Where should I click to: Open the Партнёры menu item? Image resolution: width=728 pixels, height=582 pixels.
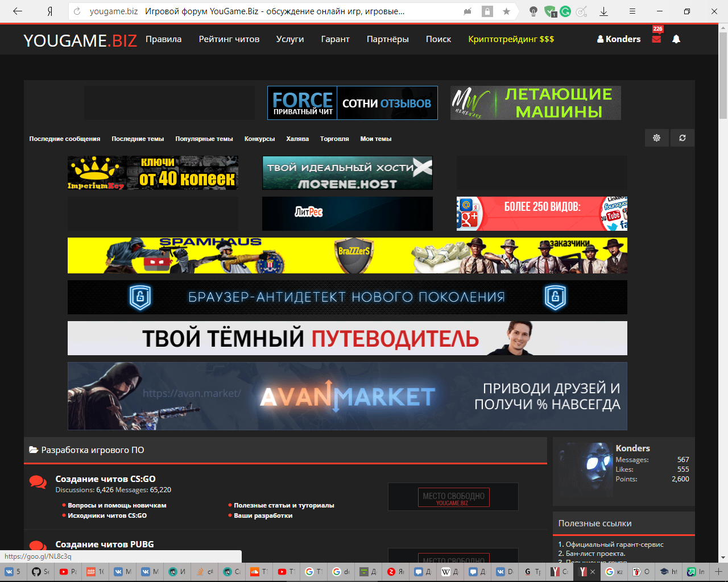coord(388,39)
